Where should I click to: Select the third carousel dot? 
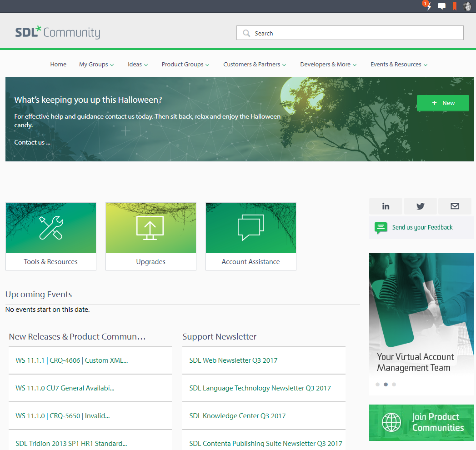pyautogui.click(x=394, y=385)
